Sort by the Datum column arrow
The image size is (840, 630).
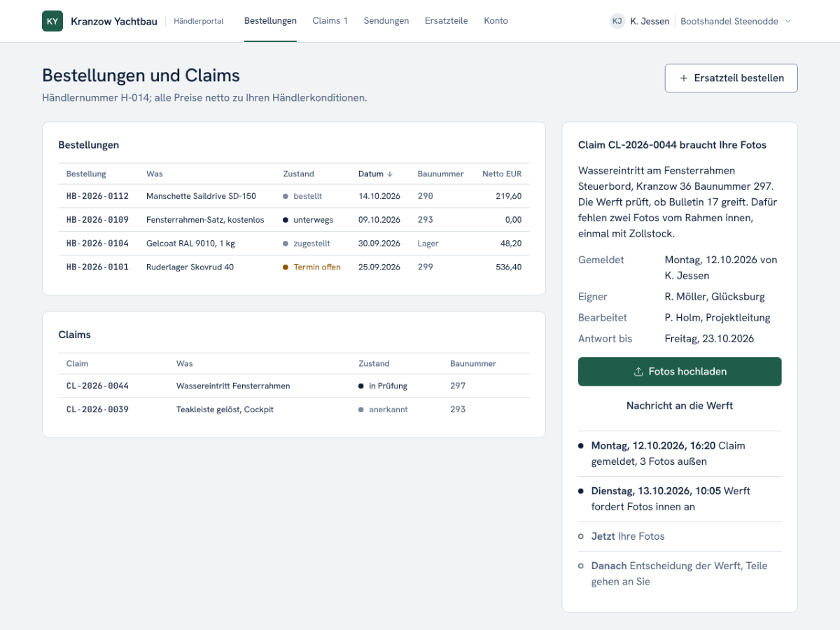click(390, 174)
